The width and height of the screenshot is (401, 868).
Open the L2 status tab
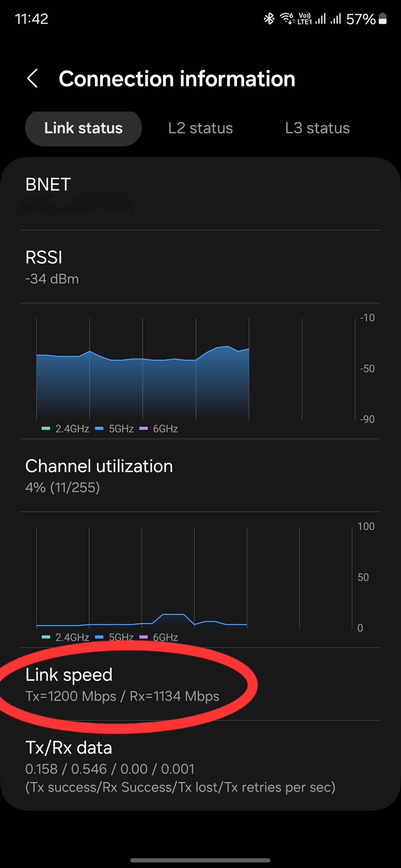[200, 128]
